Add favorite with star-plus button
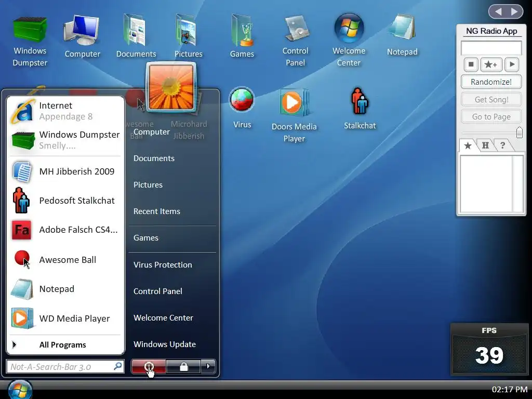532x399 pixels. pyautogui.click(x=491, y=64)
